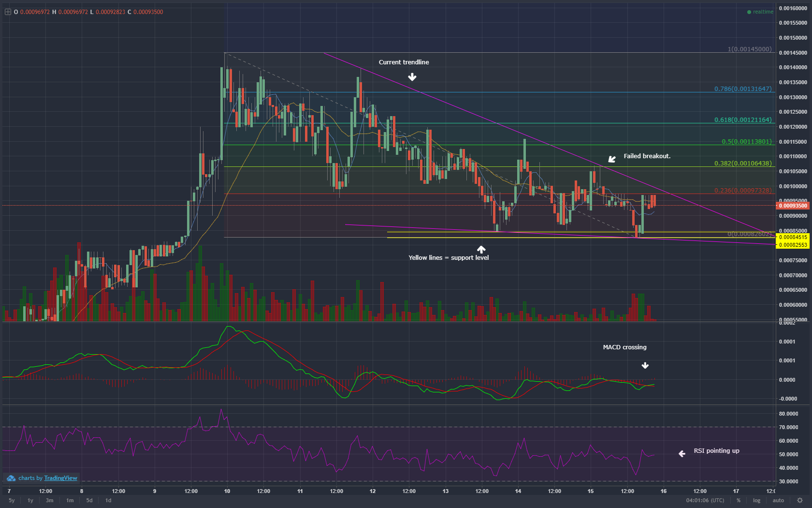Select the 'RSI pointing up' text annotation
812x508 pixels.
click(716, 450)
